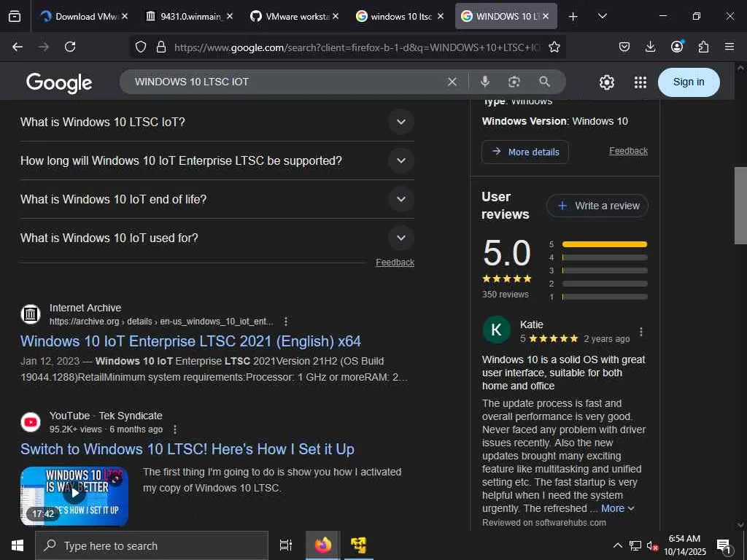The image size is (747, 560).
Task: Open Firefox View icon in tab bar
Action: (x=15, y=16)
